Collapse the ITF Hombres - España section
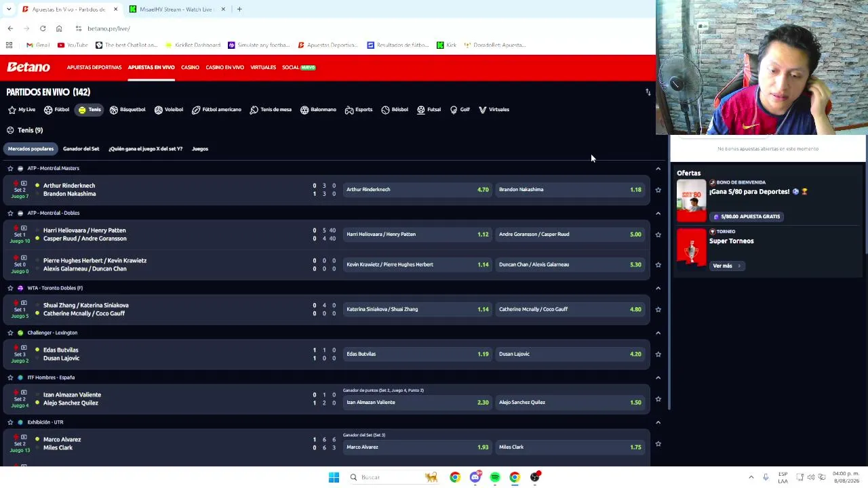This screenshot has width=868, height=488. pos(658,378)
